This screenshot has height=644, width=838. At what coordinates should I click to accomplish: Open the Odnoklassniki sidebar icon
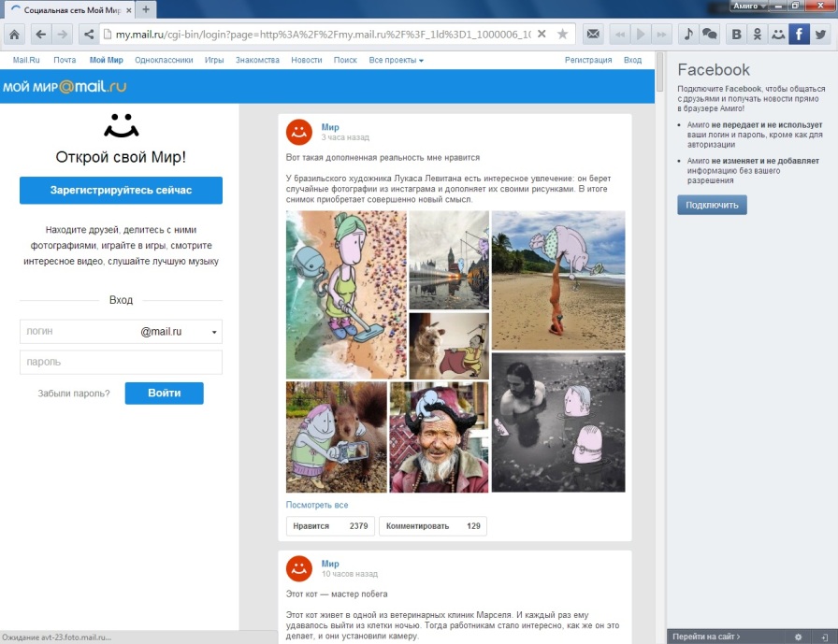[x=758, y=35]
